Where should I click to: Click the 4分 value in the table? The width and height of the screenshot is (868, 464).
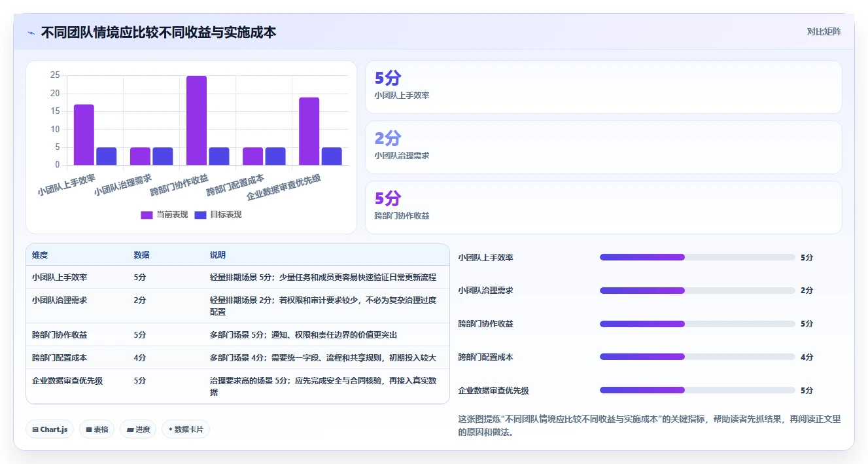coord(140,358)
